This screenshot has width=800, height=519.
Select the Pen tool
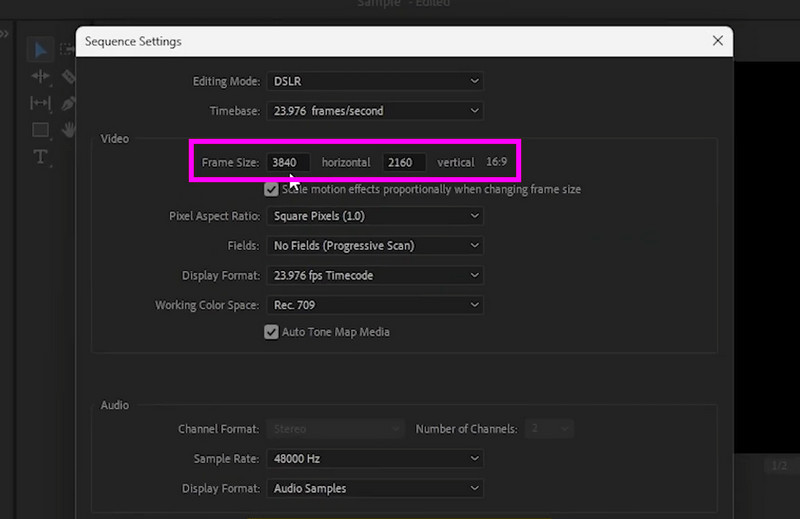point(68,103)
